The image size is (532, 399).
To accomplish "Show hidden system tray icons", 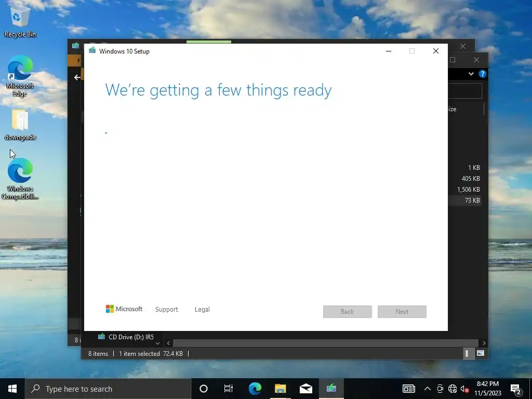I will click(x=428, y=389).
